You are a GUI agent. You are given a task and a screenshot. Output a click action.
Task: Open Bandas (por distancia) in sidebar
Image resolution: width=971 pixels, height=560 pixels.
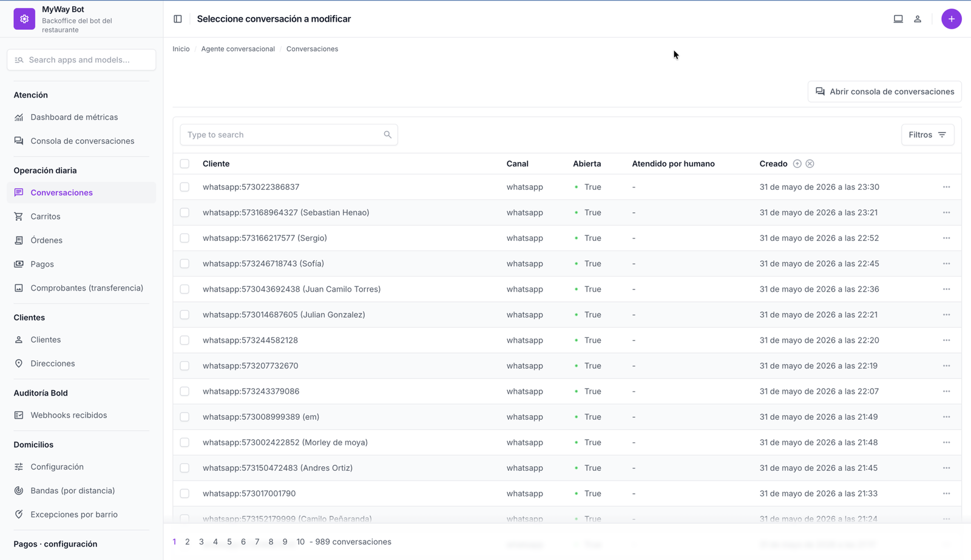tap(81, 490)
